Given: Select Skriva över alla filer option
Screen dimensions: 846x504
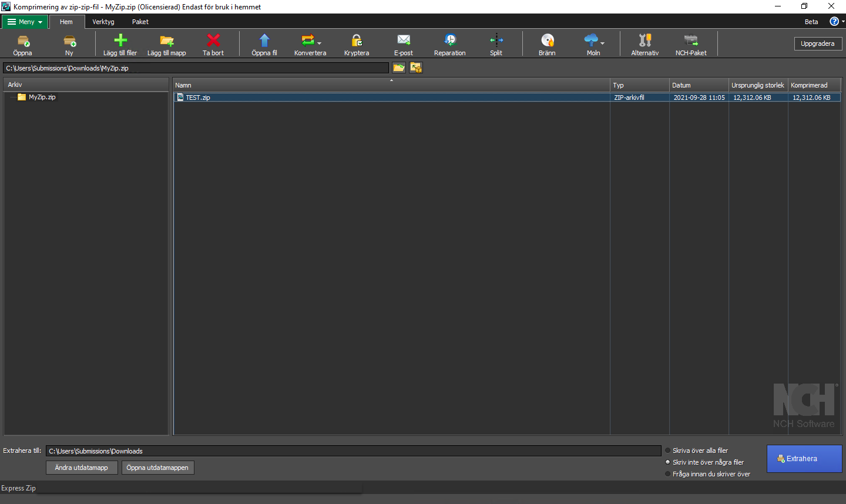Looking at the screenshot, I should 667,451.
